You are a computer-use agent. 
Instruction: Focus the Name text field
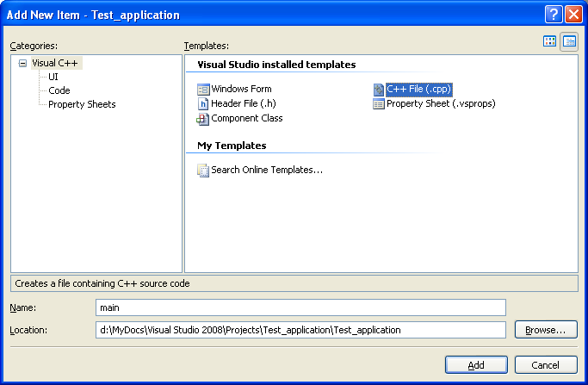(300, 307)
